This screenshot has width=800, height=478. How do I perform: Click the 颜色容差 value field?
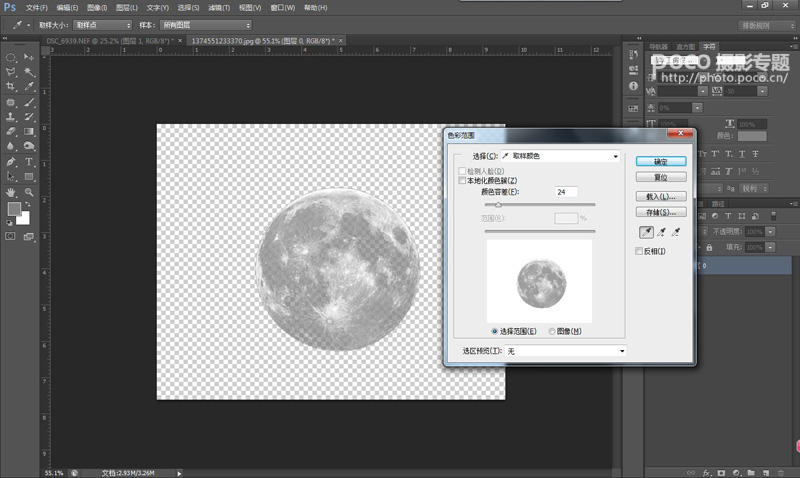(566, 192)
